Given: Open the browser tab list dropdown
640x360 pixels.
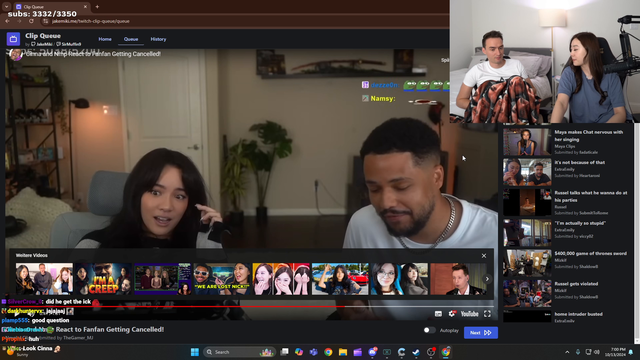Looking at the screenshot, I should [7, 7].
